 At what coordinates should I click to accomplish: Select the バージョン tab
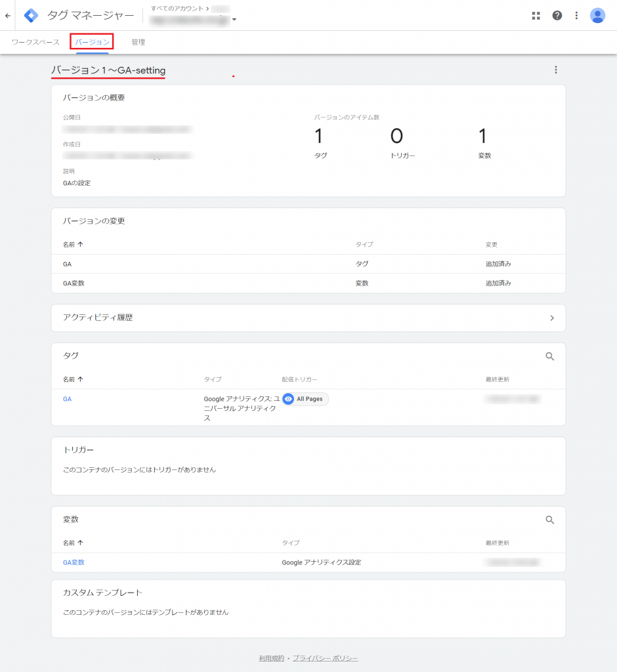point(92,42)
